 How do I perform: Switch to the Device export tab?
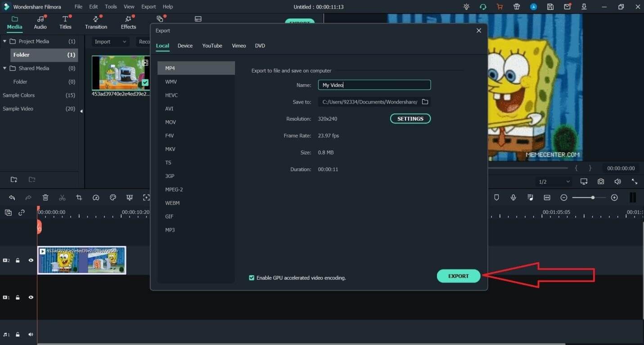pos(185,46)
